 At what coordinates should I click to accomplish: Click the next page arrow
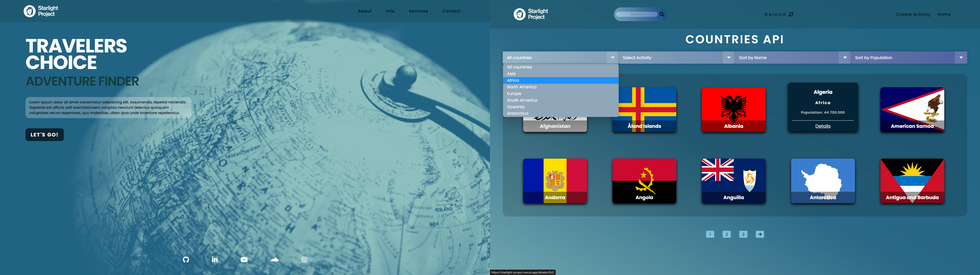click(759, 234)
